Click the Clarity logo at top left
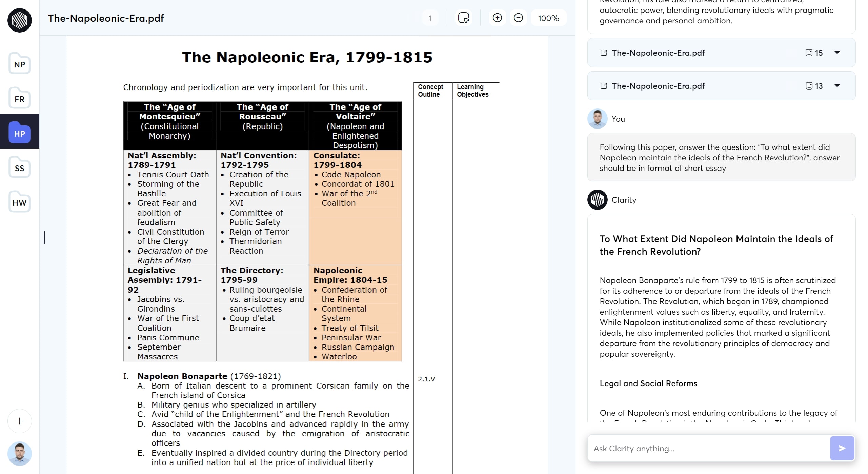Image resolution: width=868 pixels, height=474 pixels. click(x=20, y=20)
